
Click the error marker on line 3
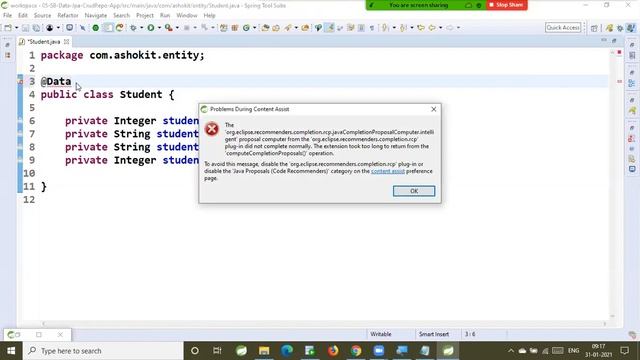[20, 81]
